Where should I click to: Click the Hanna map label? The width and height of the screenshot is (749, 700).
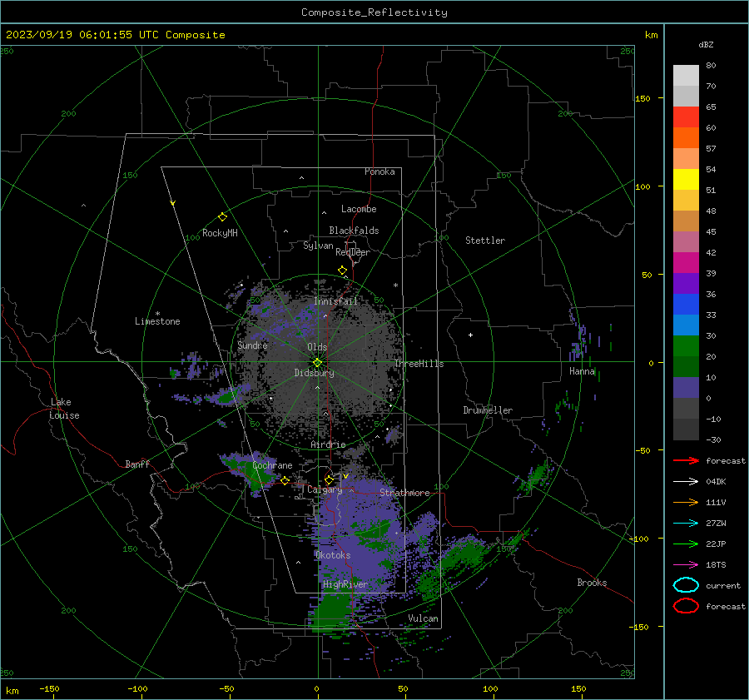point(582,371)
